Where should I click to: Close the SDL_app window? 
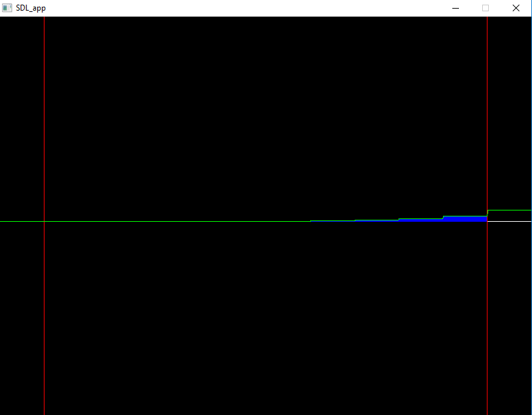516,8
